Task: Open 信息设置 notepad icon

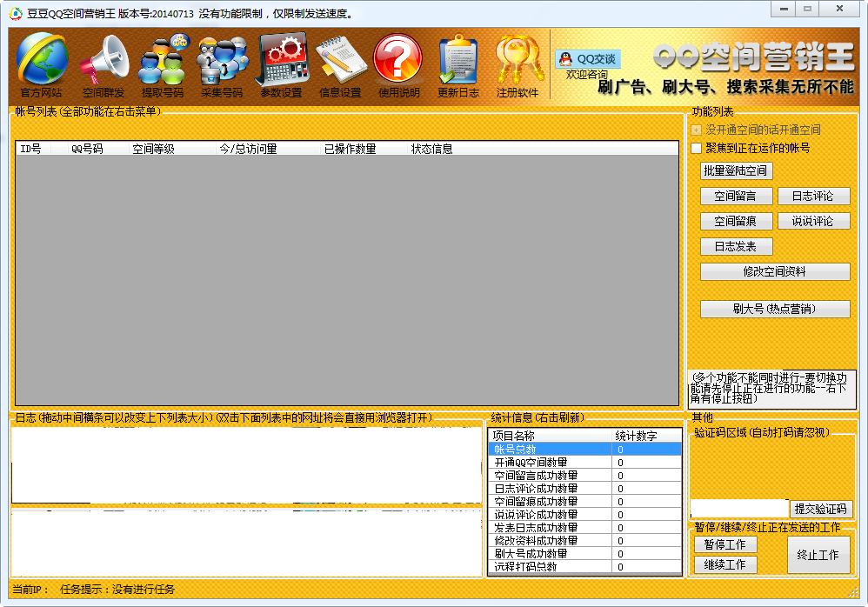Action: 340,65
